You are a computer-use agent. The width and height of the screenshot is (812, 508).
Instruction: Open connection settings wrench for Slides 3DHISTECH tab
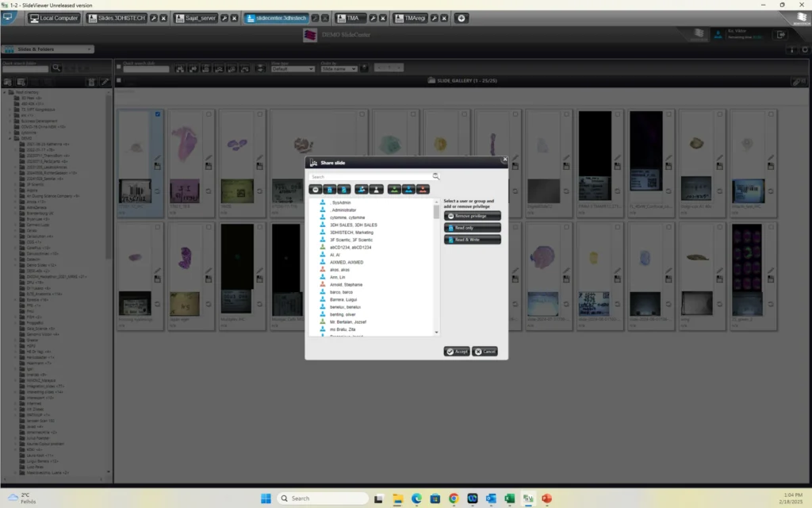[154, 18]
